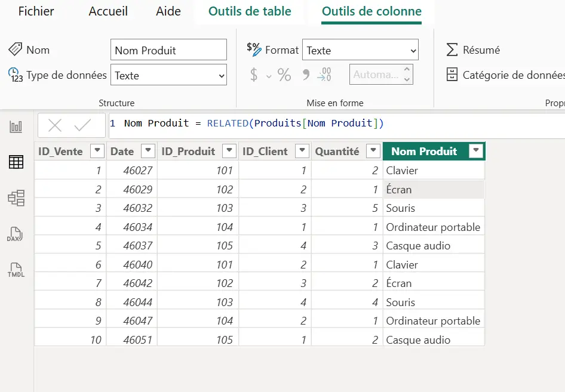
Task: Open the Report view icon in sidebar
Action: pos(16,126)
